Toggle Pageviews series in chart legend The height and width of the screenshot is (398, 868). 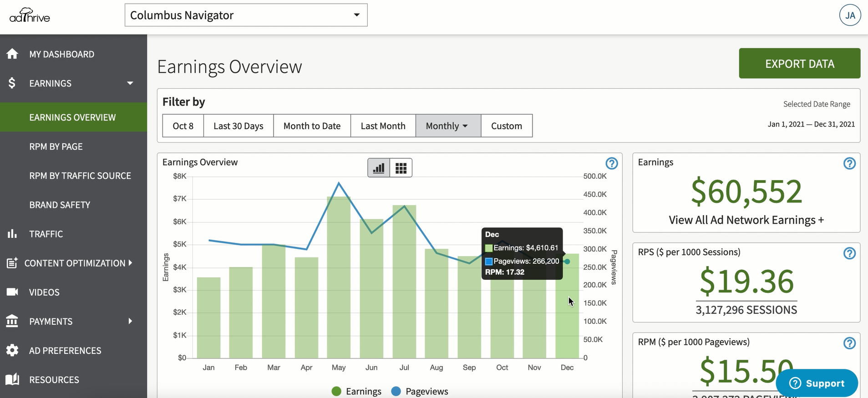[420, 391]
